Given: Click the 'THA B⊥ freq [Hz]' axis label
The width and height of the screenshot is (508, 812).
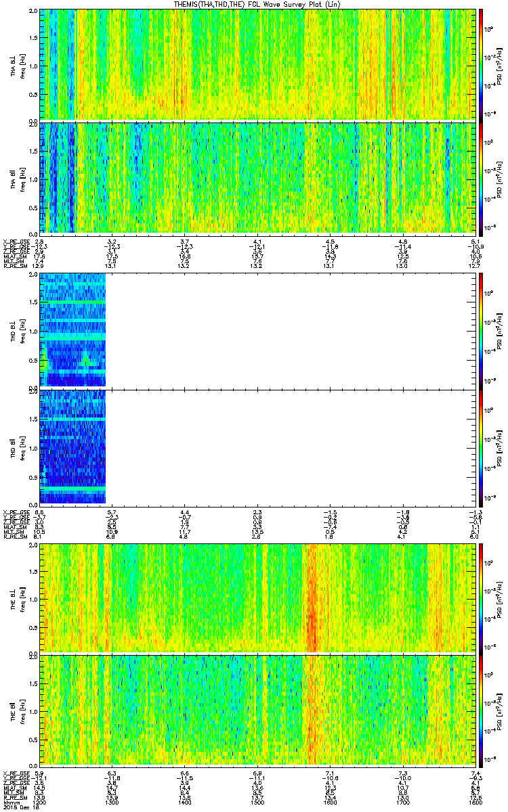Looking at the screenshot, I should [x=17, y=65].
